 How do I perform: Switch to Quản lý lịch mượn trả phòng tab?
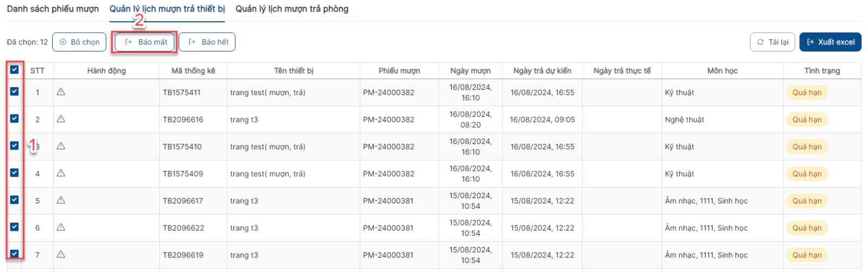click(292, 9)
